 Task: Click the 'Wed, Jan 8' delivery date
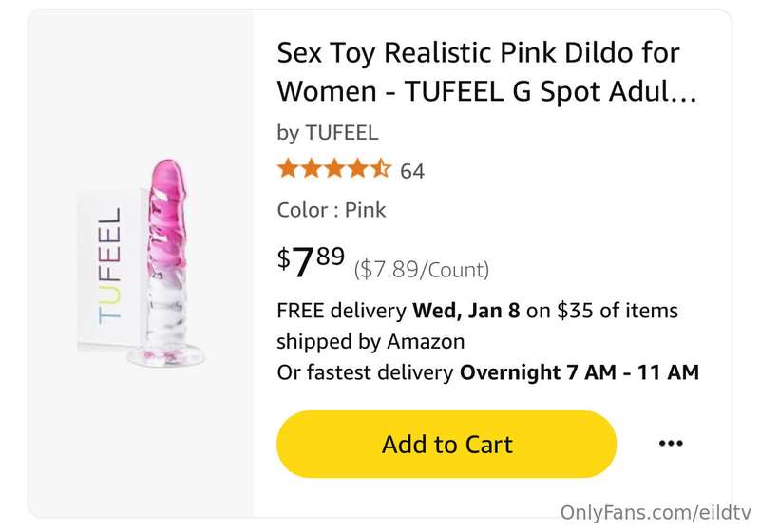[x=466, y=311]
